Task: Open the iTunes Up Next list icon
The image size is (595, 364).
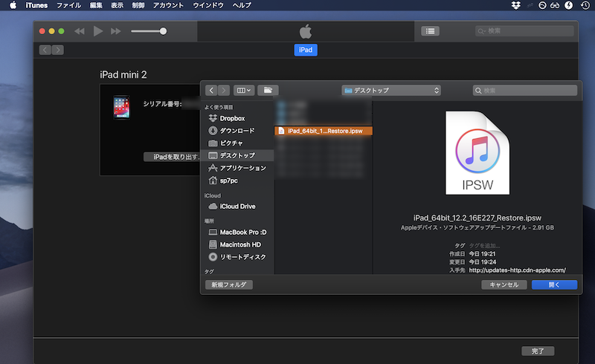Action: pyautogui.click(x=430, y=31)
